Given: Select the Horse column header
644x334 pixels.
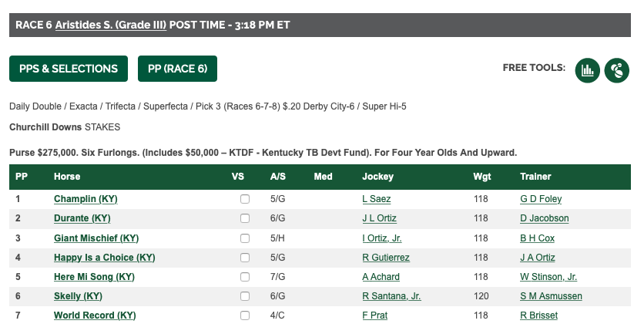Looking at the screenshot, I should coord(67,177).
